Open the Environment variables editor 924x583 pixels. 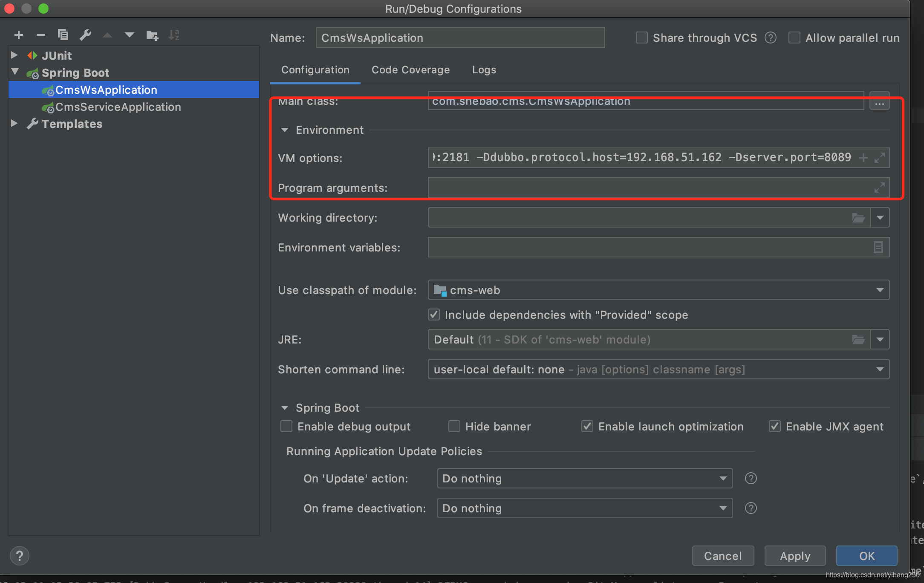[878, 247]
